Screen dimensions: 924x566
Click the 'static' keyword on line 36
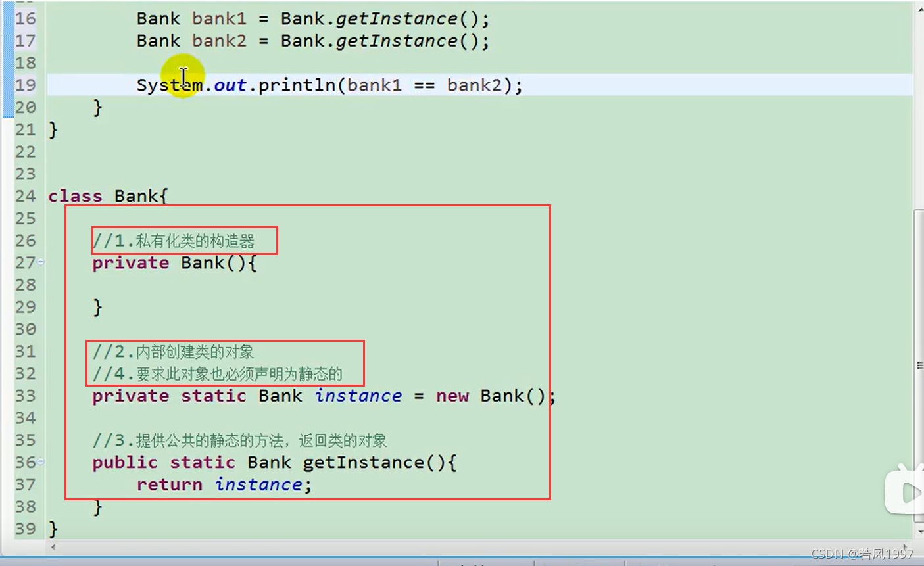203,462
